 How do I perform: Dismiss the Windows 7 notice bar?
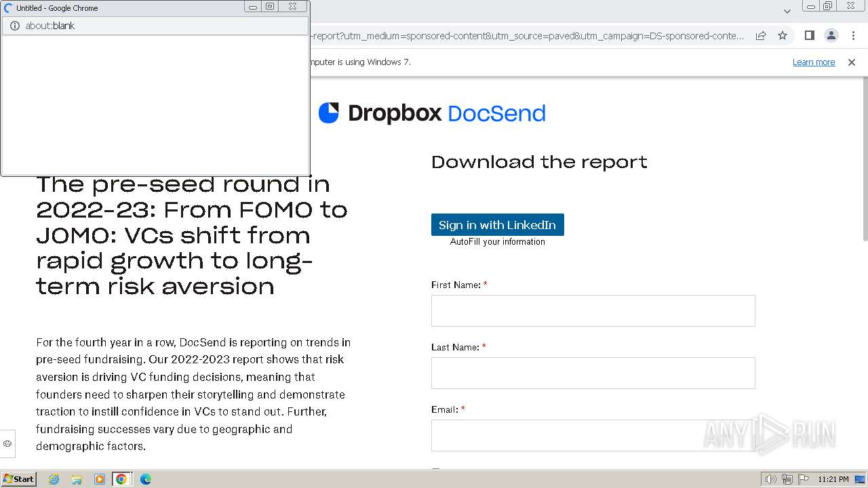pos(852,62)
